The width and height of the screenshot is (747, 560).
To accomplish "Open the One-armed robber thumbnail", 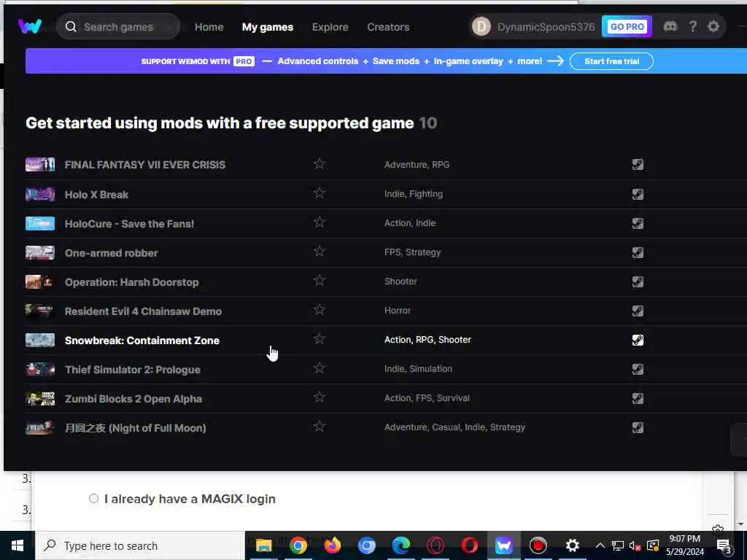I will (40, 252).
